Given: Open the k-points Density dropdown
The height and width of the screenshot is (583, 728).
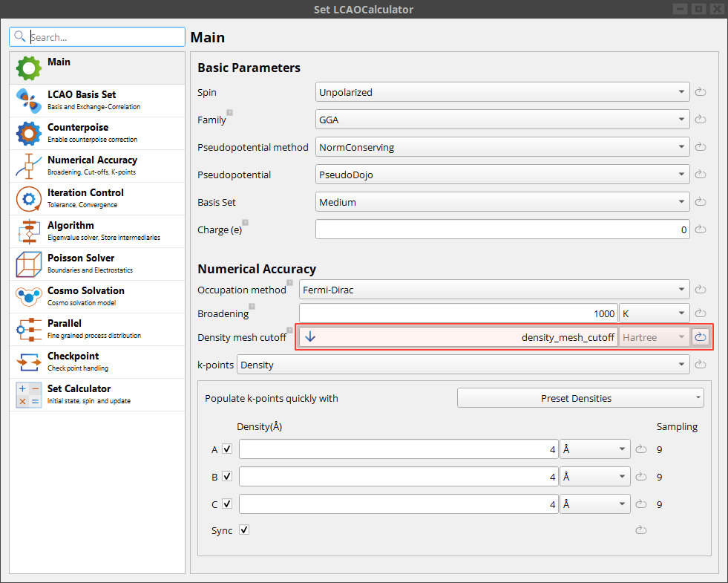Looking at the screenshot, I should tap(463, 365).
